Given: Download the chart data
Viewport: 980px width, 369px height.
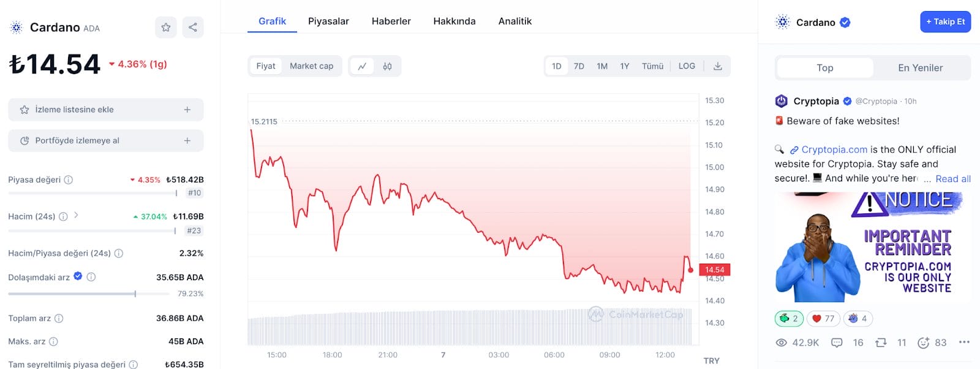Looking at the screenshot, I should [x=717, y=66].
